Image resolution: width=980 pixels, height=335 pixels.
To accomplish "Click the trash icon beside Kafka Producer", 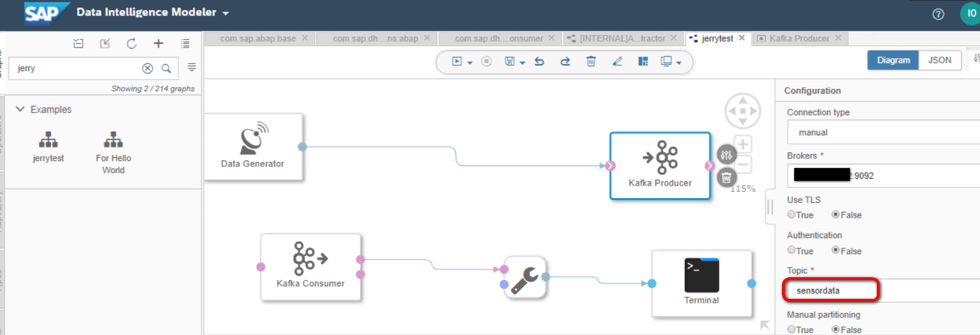I will point(726,178).
